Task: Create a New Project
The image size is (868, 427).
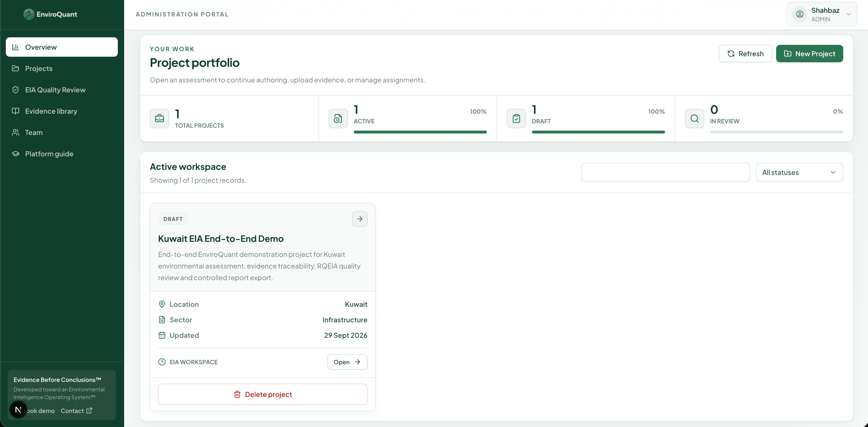Action: coord(809,54)
